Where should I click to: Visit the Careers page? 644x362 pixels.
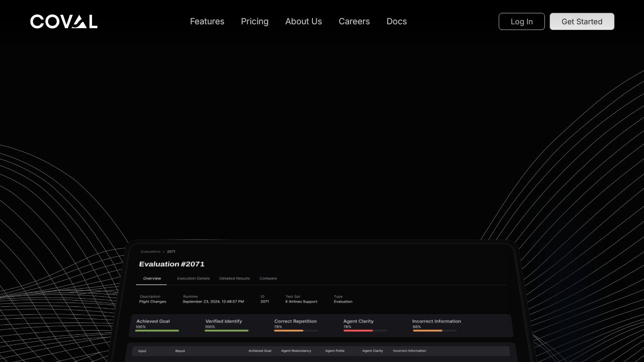coord(354,21)
